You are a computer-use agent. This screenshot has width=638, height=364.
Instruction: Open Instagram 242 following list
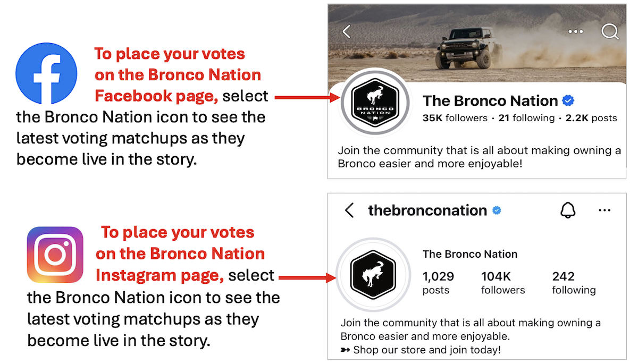(x=574, y=283)
